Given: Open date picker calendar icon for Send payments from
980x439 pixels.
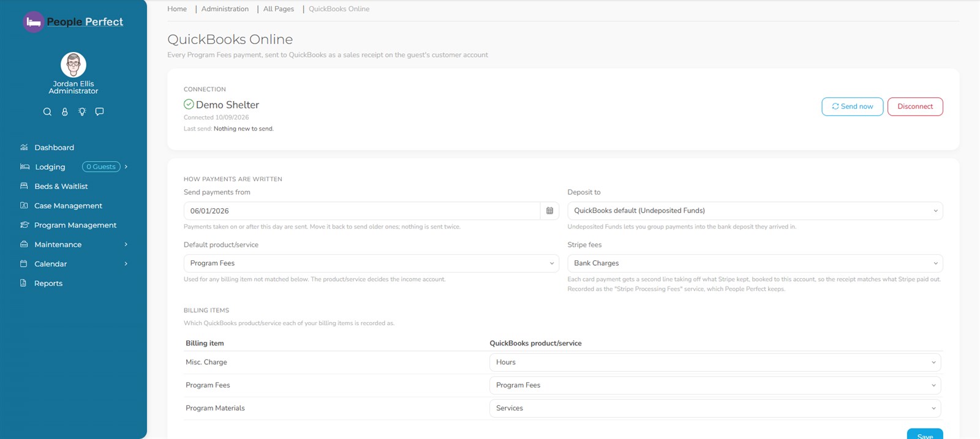Looking at the screenshot, I should point(549,211).
